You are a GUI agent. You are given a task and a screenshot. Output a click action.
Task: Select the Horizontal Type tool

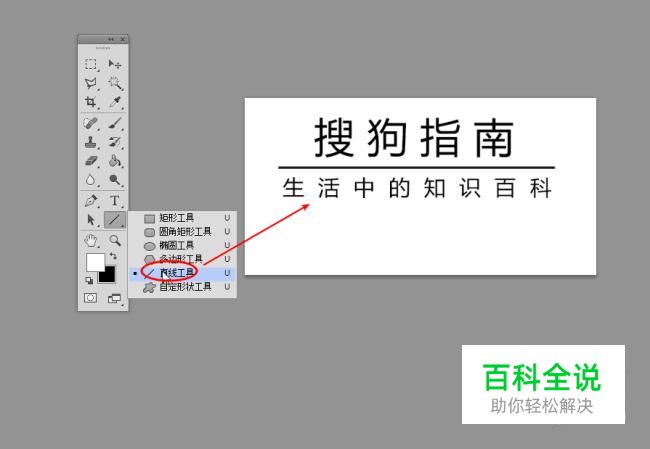tap(115, 201)
